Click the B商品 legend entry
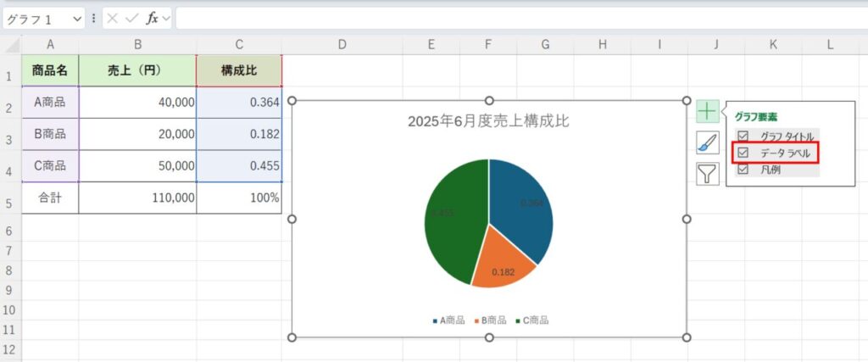 click(x=490, y=320)
